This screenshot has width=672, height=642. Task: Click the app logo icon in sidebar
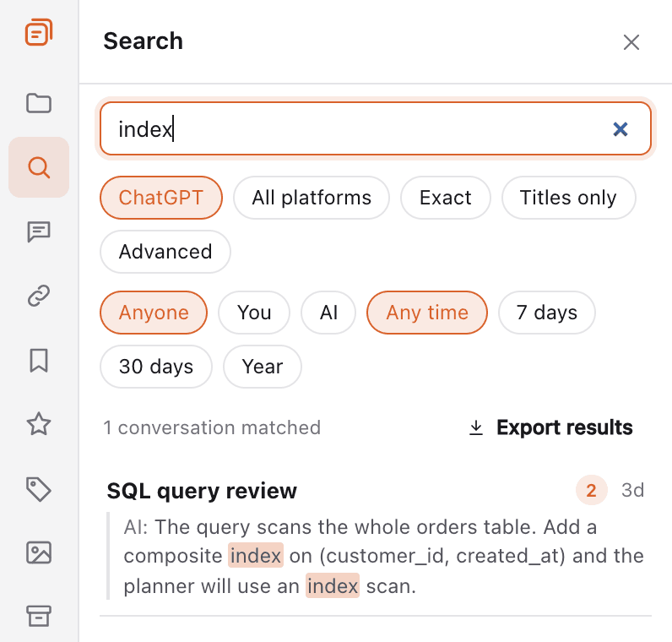(39, 32)
